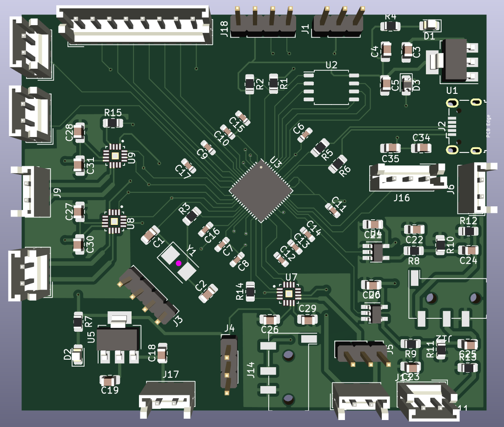Click capacitor C4
This screenshot has width=504, height=427.
point(386,52)
